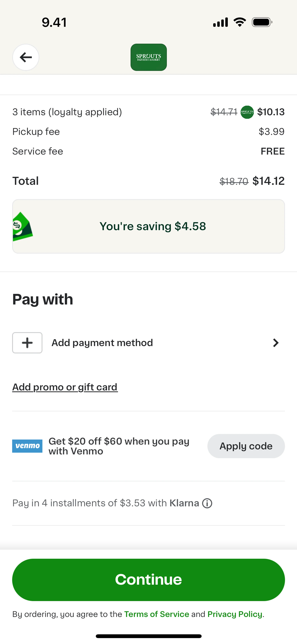Tap the Pickup fee row
Image resolution: width=297 pixels, height=644 pixels.
pyautogui.click(x=148, y=132)
